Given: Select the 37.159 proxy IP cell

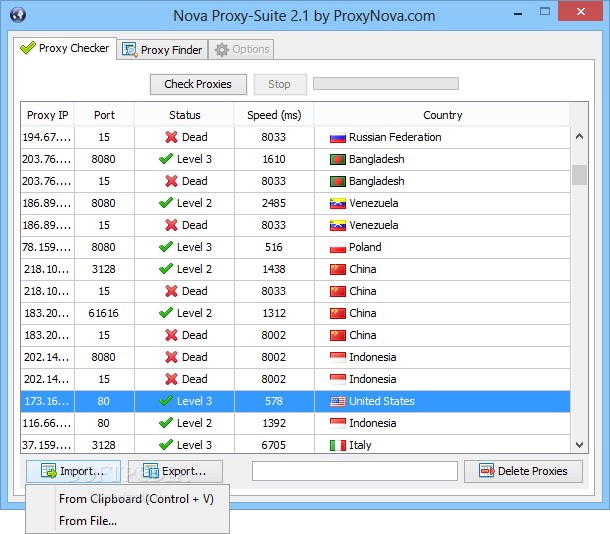Looking at the screenshot, I should click(x=47, y=445).
